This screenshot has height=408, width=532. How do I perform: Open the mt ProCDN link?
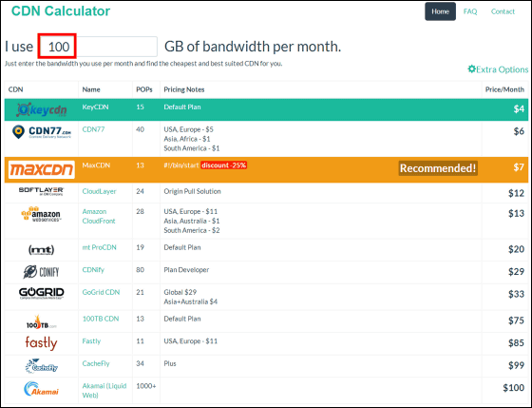(99, 247)
